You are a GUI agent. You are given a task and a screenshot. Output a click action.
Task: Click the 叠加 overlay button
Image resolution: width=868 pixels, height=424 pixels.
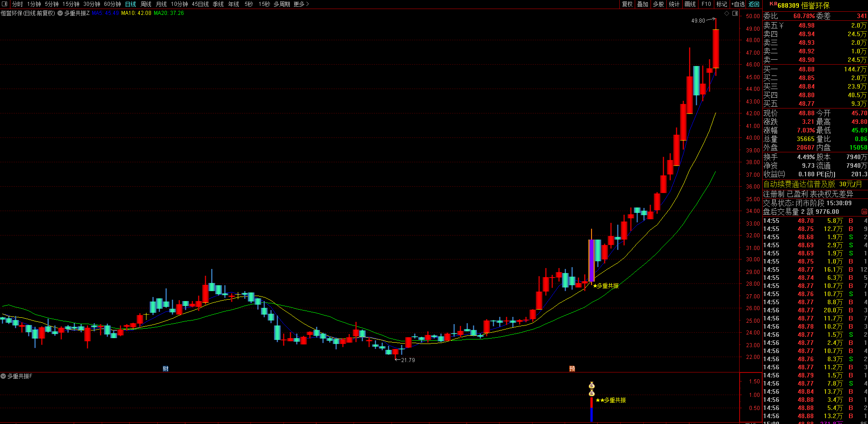pos(642,4)
